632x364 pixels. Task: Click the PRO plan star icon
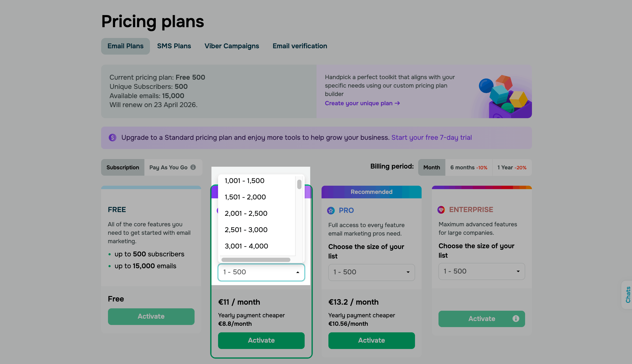331,210
